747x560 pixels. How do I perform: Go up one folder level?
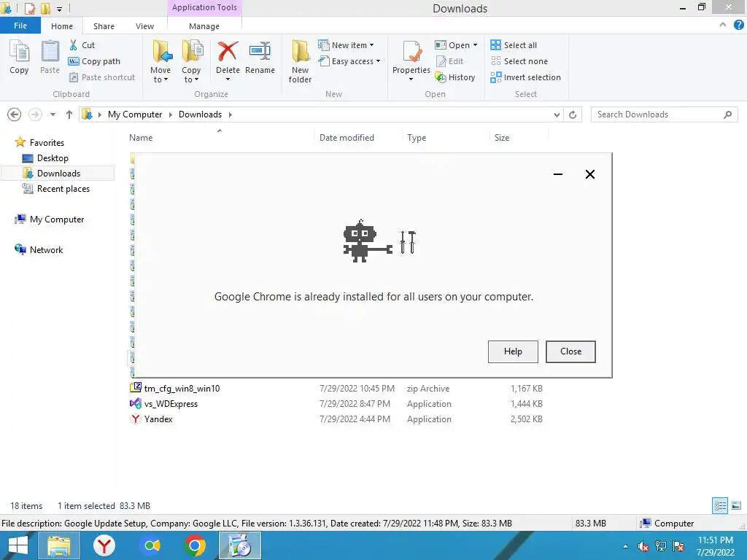(69, 114)
